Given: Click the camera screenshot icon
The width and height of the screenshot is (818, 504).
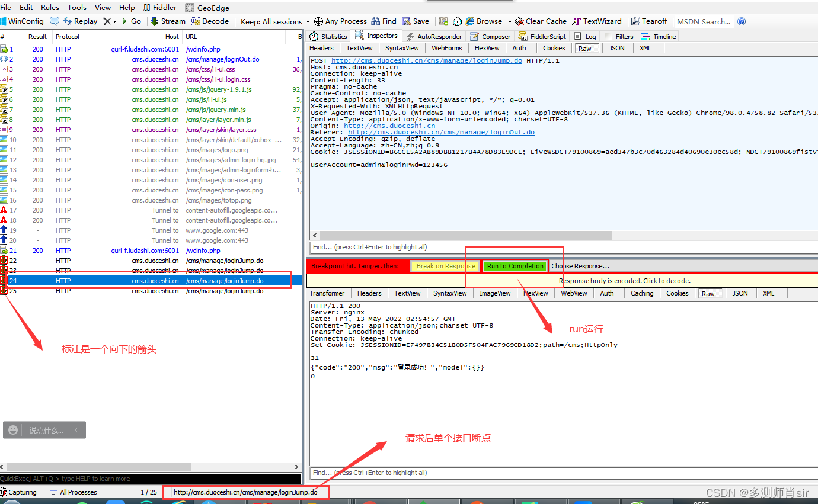Looking at the screenshot, I should [443, 21].
